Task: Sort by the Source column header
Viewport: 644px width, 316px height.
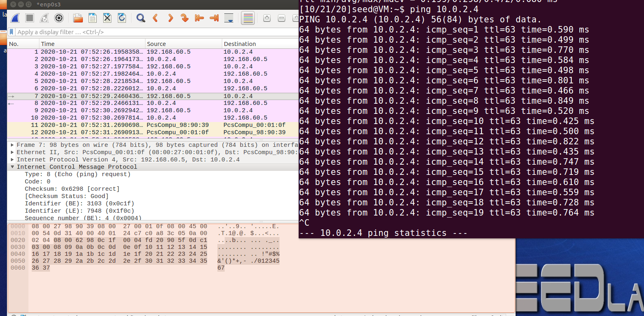Action: [x=183, y=44]
